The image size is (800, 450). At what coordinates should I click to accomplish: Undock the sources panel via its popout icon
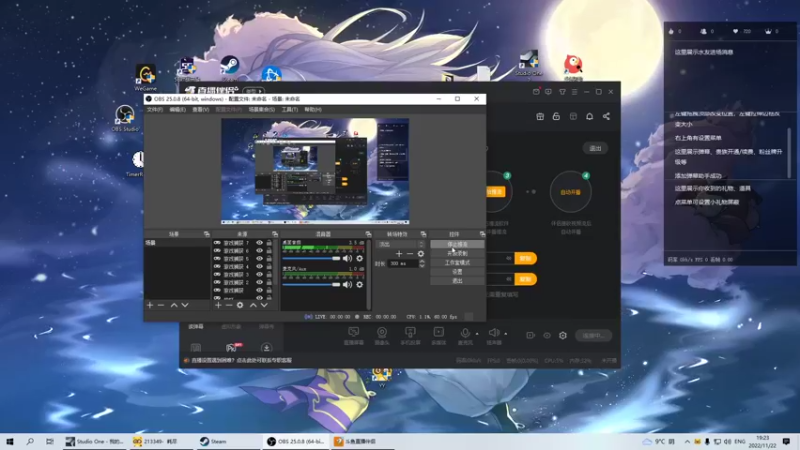tap(274, 234)
